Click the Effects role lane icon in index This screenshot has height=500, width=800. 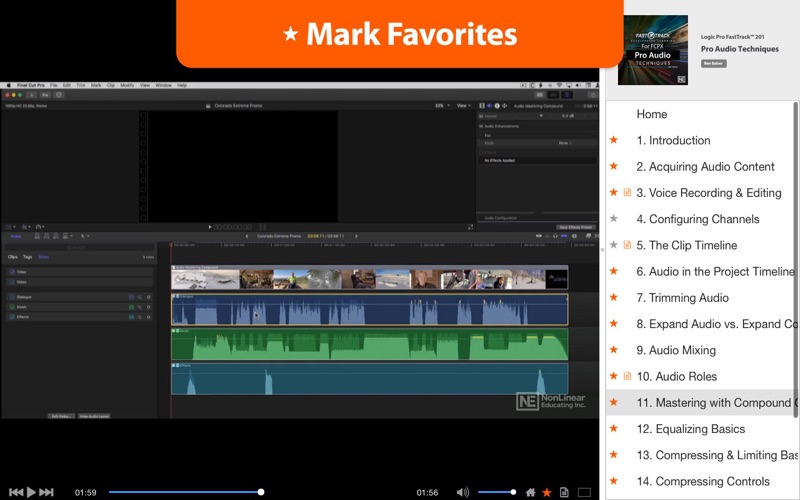[x=131, y=317]
